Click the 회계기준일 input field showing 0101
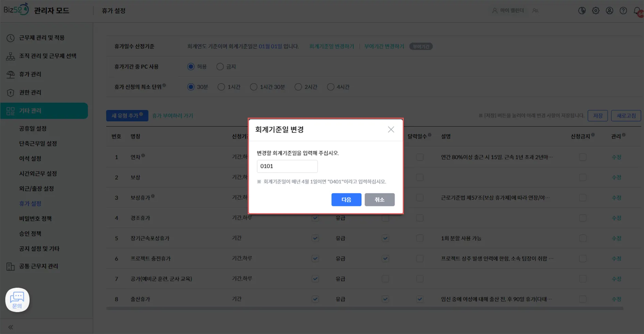This screenshot has width=644, height=334. [287, 166]
